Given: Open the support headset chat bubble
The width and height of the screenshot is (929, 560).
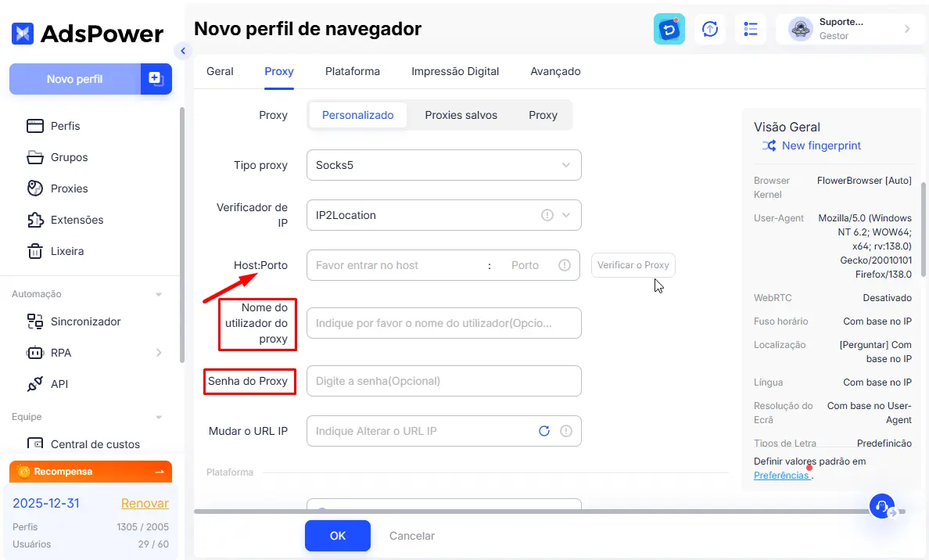Looking at the screenshot, I should tap(882, 507).
